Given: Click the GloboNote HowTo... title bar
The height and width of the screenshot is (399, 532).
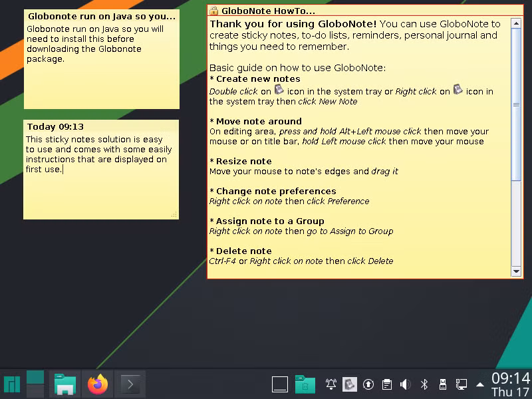Looking at the screenshot, I should 365,11.
